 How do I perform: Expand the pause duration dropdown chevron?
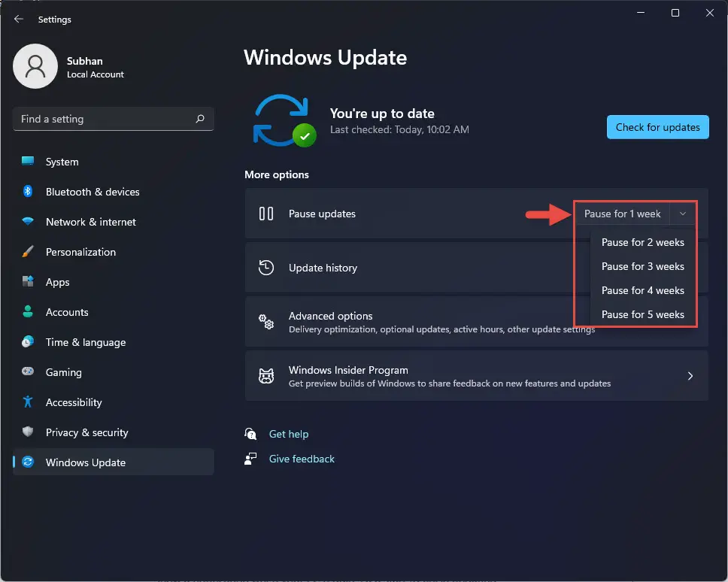[683, 214]
